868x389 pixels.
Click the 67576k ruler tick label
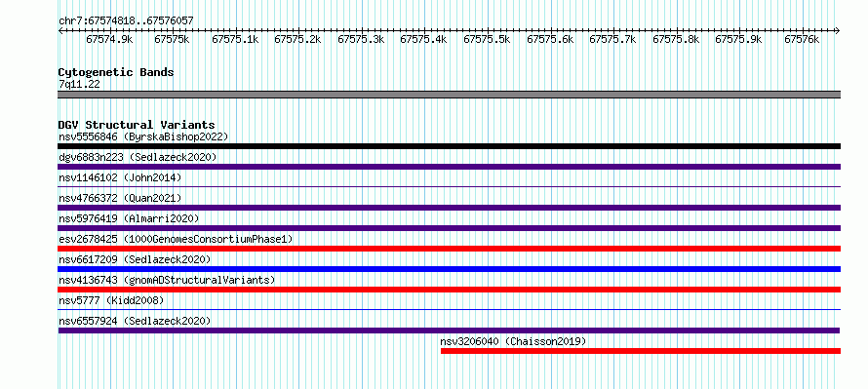pos(802,40)
